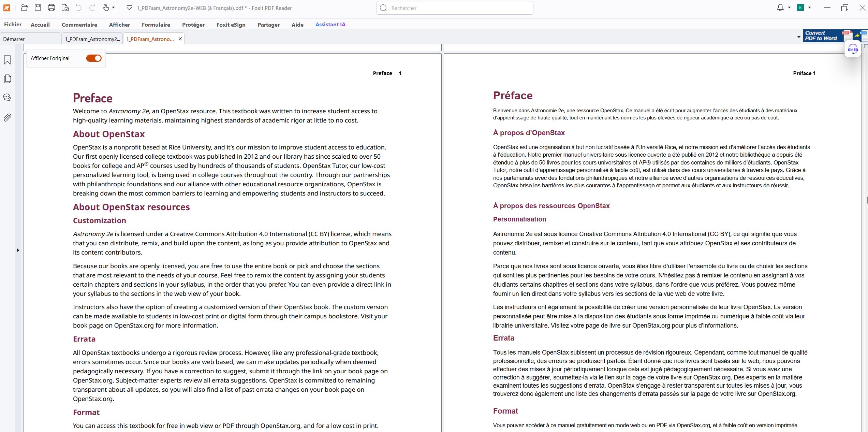Open the K user account dropdown

coord(809,8)
